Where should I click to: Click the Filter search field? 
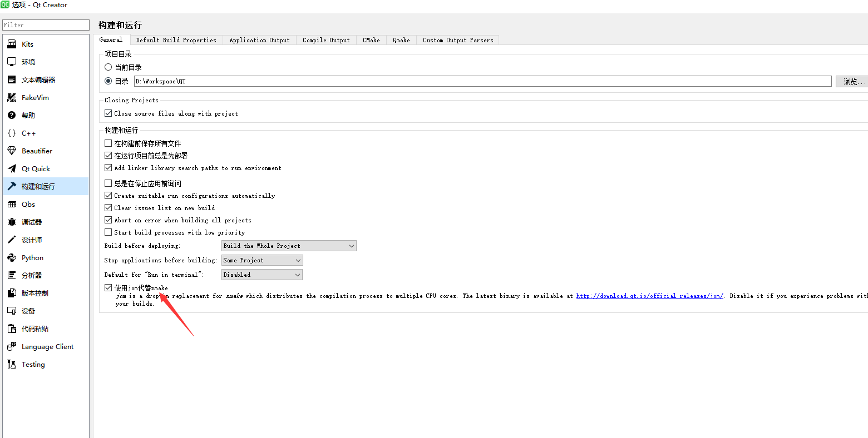[46, 25]
